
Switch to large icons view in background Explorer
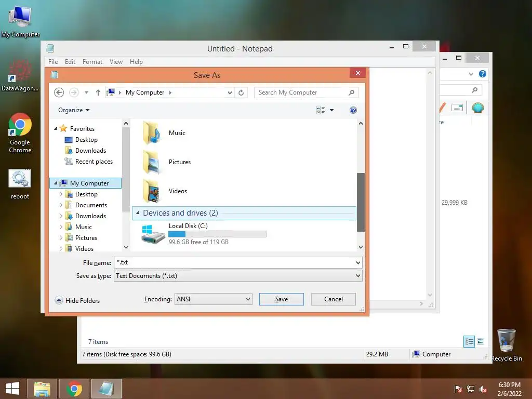point(481,341)
